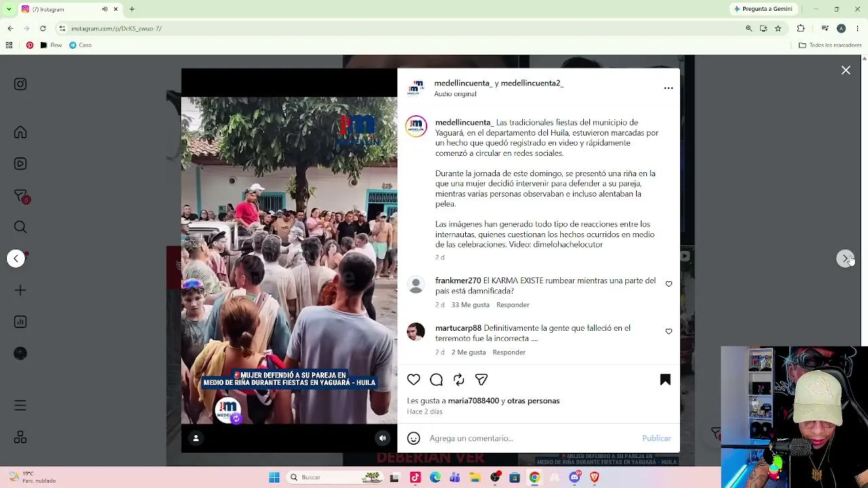Open Windows Start menu

click(x=274, y=478)
